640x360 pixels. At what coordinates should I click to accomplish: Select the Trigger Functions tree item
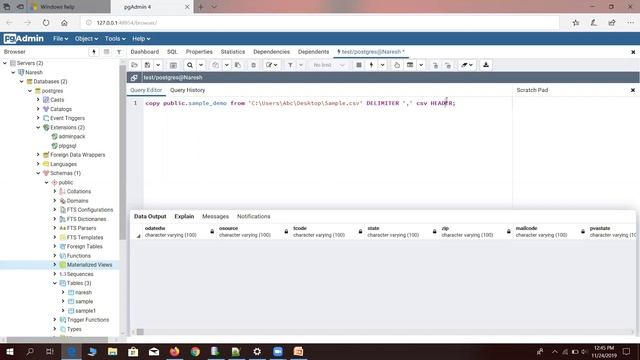tap(88, 320)
